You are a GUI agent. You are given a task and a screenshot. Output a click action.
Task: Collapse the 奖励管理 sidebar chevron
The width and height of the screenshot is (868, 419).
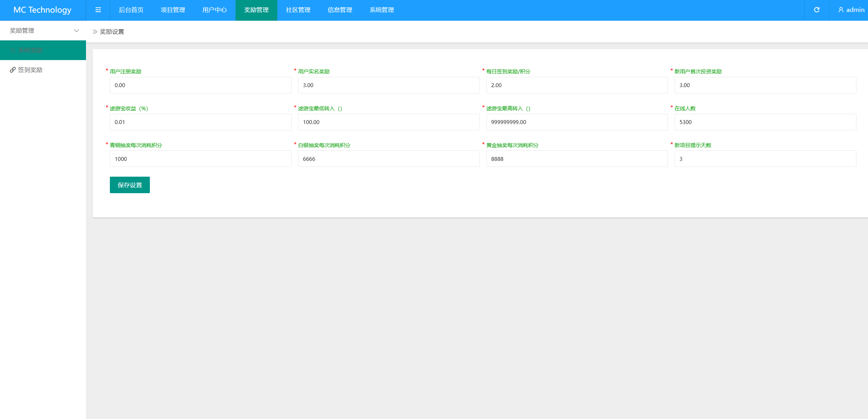point(76,31)
